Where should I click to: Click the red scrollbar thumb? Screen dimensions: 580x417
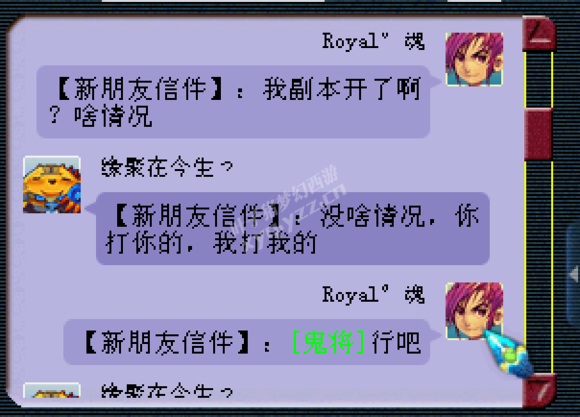(539, 135)
